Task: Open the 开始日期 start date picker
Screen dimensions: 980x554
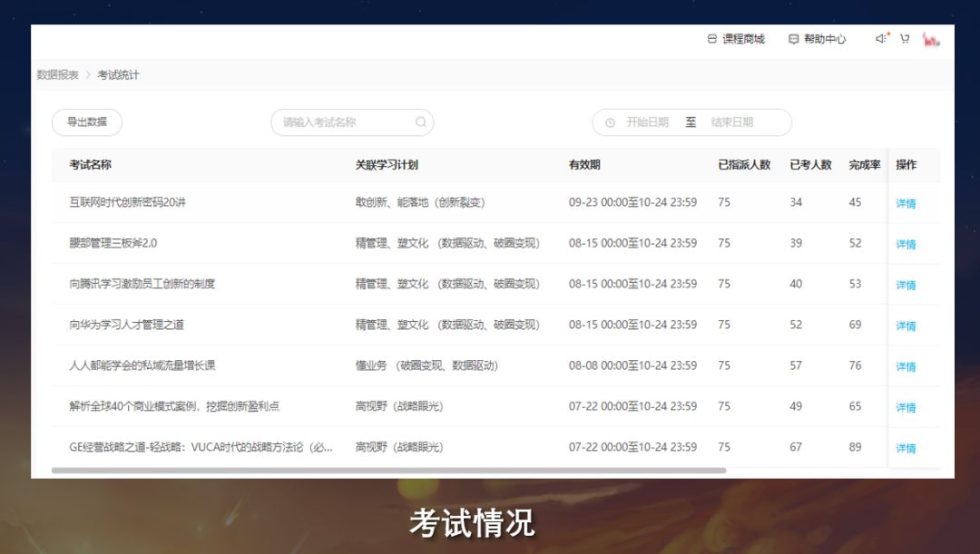Action: pos(647,122)
